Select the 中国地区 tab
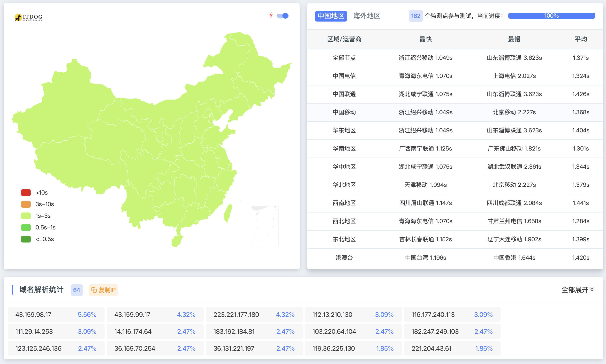This screenshot has height=364, width=606. [331, 16]
